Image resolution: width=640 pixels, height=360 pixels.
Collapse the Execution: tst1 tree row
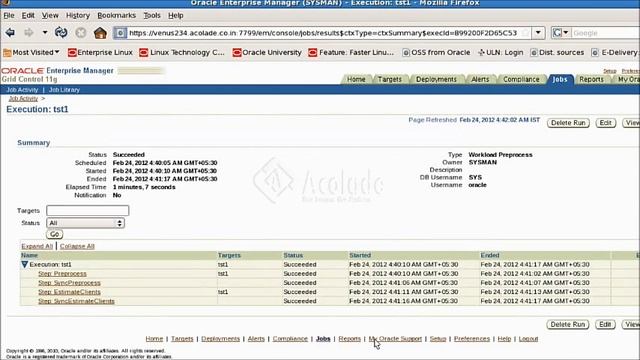(24, 264)
